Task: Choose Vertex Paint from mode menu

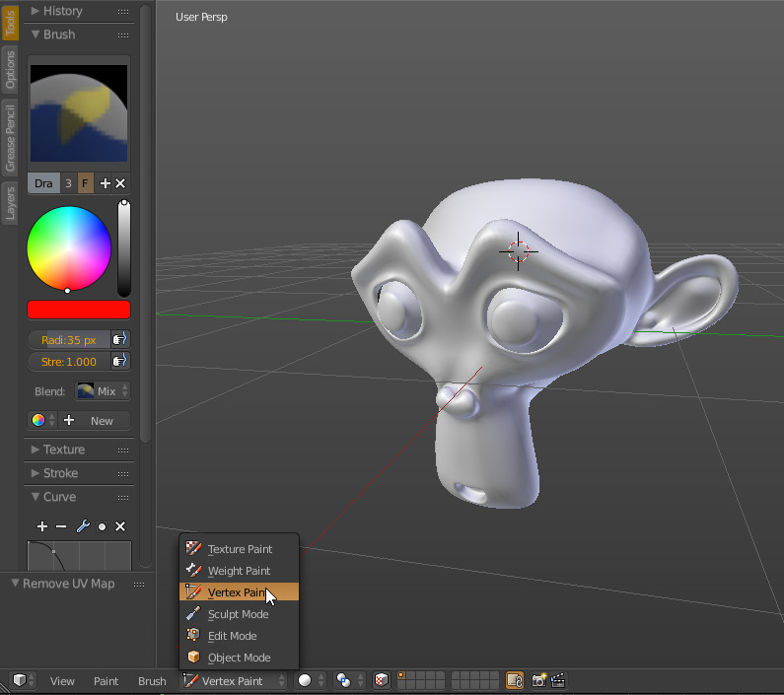Action: tap(239, 592)
